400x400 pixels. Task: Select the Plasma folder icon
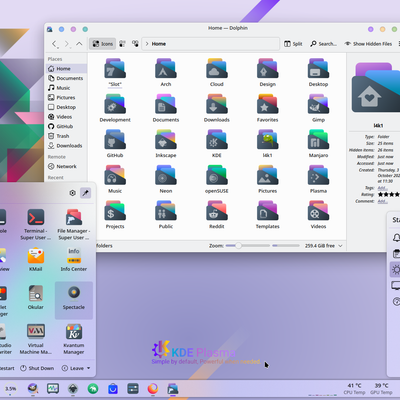[318, 175]
